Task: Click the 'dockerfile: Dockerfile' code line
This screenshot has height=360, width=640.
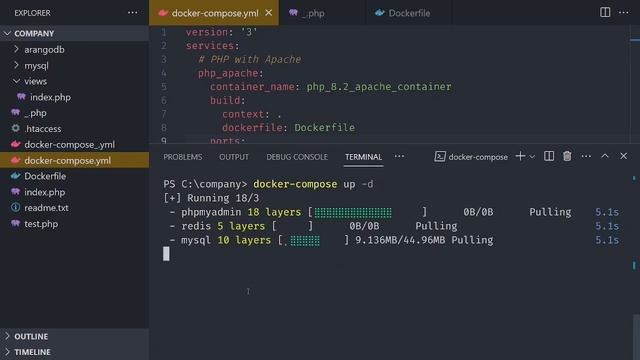Action: (x=288, y=128)
